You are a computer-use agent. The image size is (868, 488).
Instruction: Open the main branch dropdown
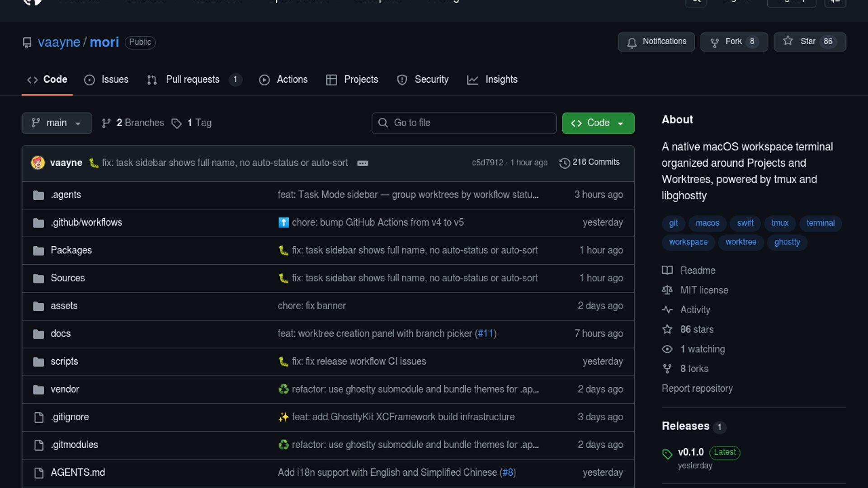(x=57, y=123)
